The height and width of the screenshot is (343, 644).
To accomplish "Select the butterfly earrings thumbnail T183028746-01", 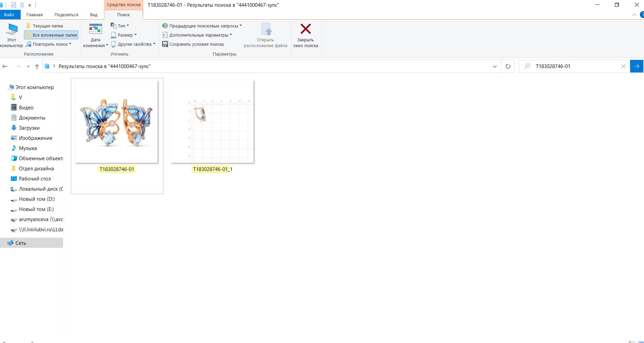I will [116, 122].
